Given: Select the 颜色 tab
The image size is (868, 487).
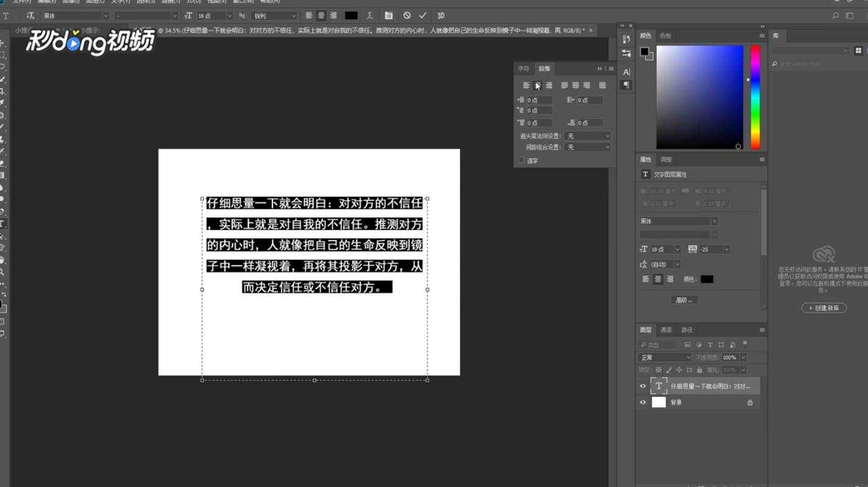Looking at the screenshot, I should tap(646, 36).
